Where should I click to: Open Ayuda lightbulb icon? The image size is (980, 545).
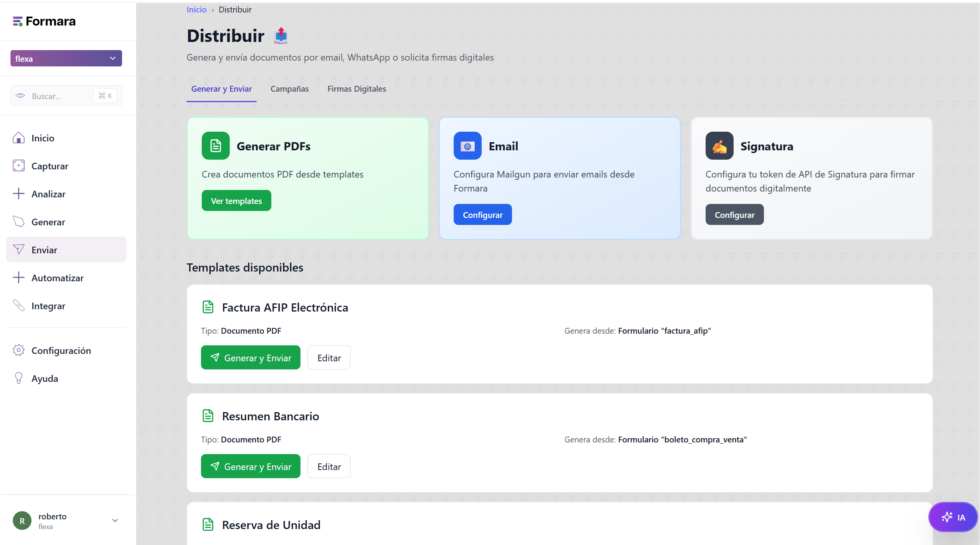[19, 378]
